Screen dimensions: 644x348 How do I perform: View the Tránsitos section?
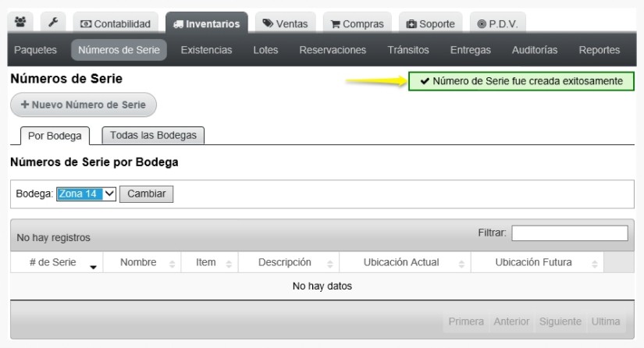tap(407, 50)
